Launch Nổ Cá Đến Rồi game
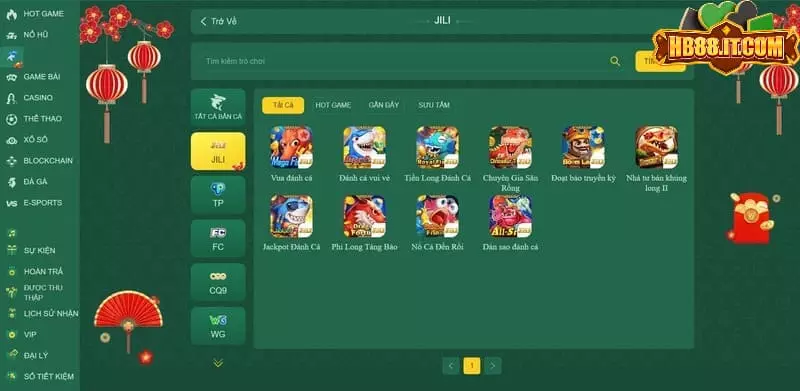This screenshot has width=800, height=391. (x=437, y=216)
